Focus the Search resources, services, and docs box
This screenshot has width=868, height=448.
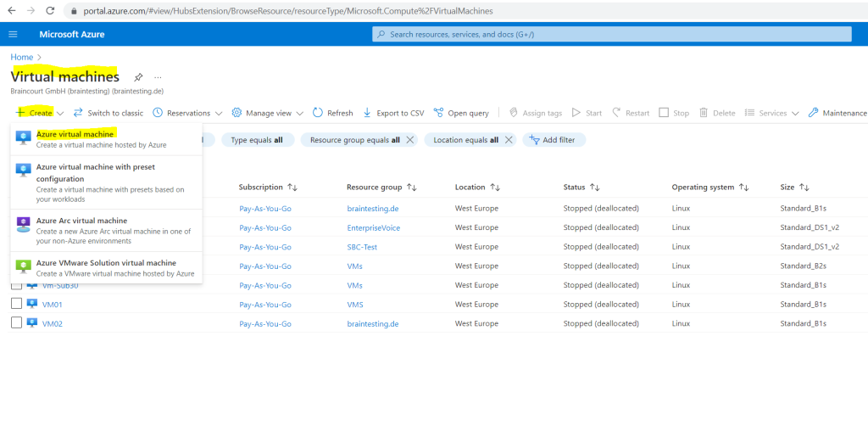(x=612, y=35)
